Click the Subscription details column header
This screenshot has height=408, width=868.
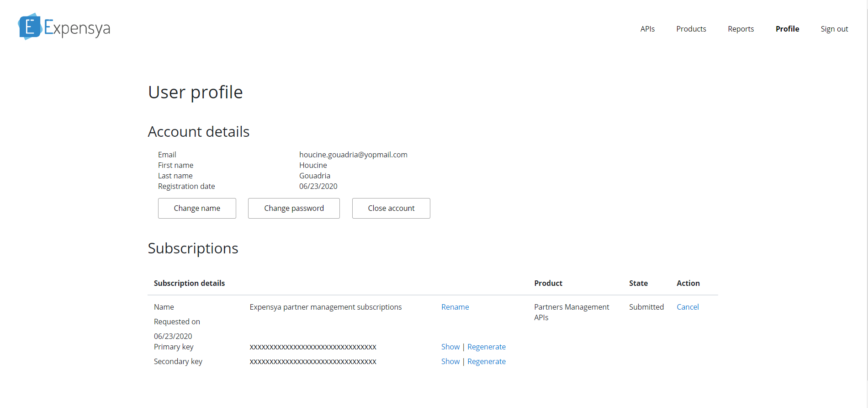(189, 283)
